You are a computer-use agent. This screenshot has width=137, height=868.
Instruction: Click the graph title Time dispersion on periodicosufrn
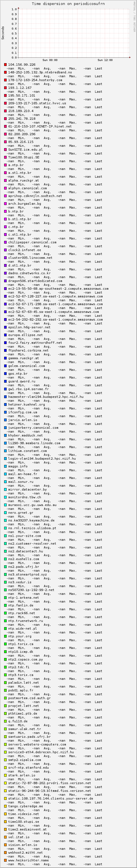tap(68, 4)
